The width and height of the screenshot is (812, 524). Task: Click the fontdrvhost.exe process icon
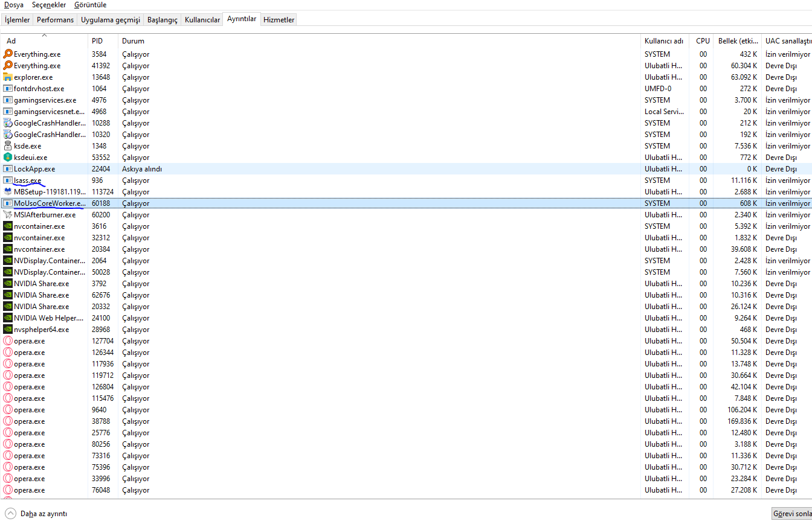click(x=8, y=88)
